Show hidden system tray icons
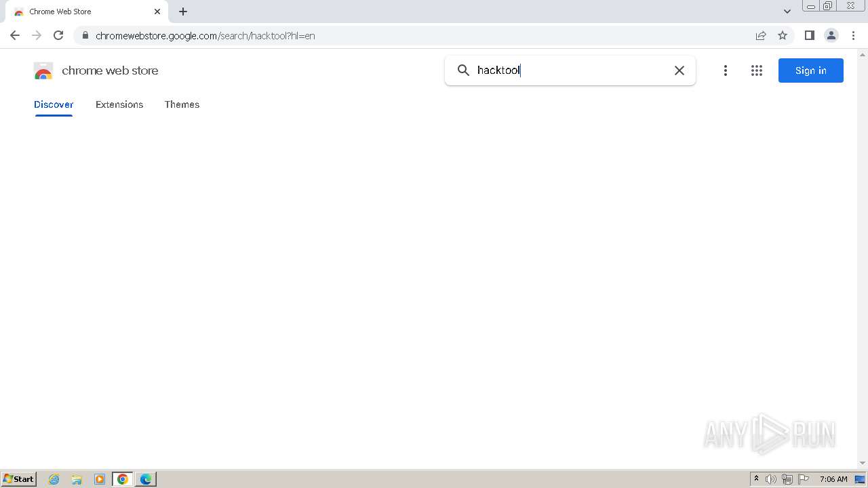This screenshot has height=488, width=868. 756,479
